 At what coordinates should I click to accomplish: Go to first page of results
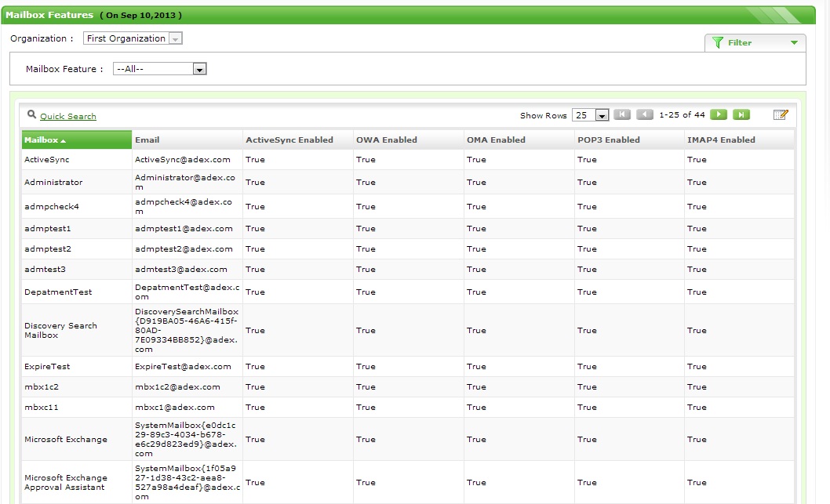coord(622,114)
